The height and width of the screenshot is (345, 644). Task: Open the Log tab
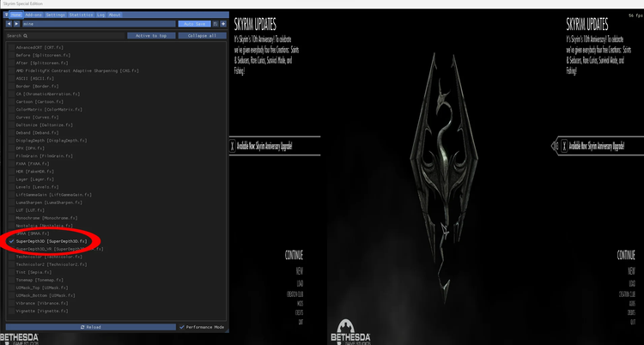tap(101, 15)
